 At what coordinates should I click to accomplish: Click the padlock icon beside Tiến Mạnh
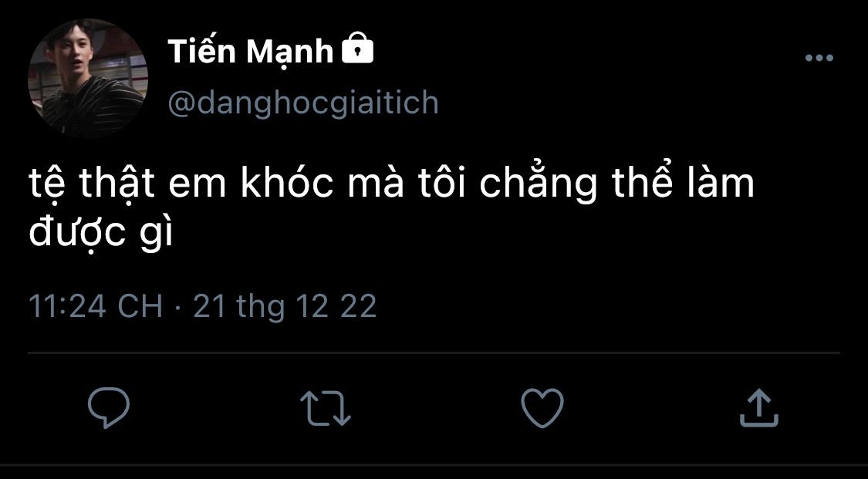pyautogui.click(x=356, y=50)
